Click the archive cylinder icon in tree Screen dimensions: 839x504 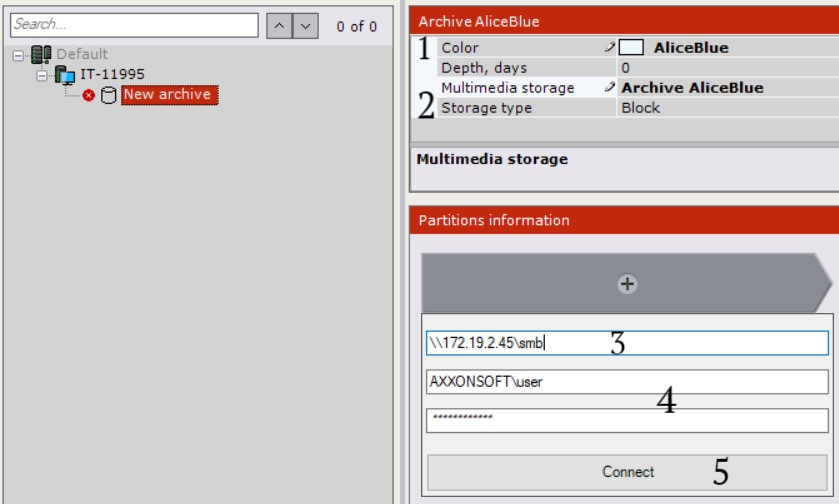108,95
